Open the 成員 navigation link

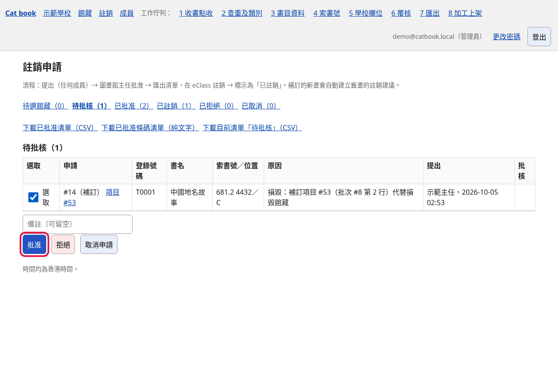pyautogui.click(x=127, y=13)
